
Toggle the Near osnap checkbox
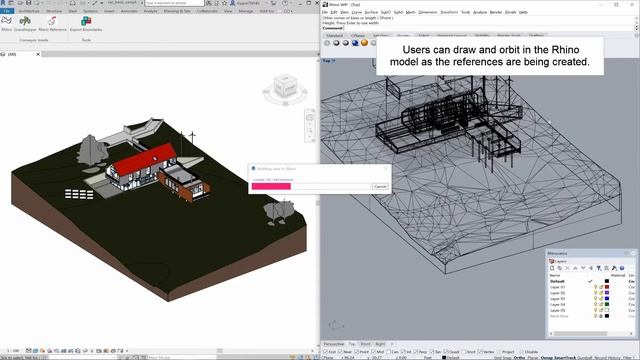click(340, 351)
